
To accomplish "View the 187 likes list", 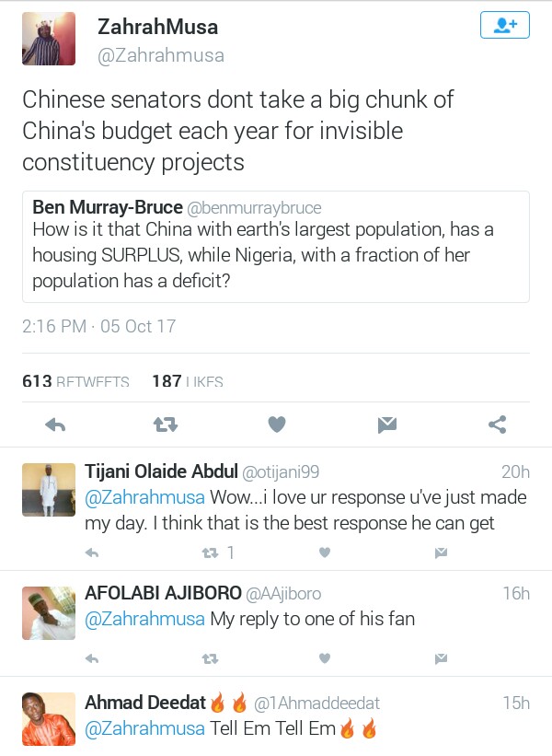I will tap(187, 381).
